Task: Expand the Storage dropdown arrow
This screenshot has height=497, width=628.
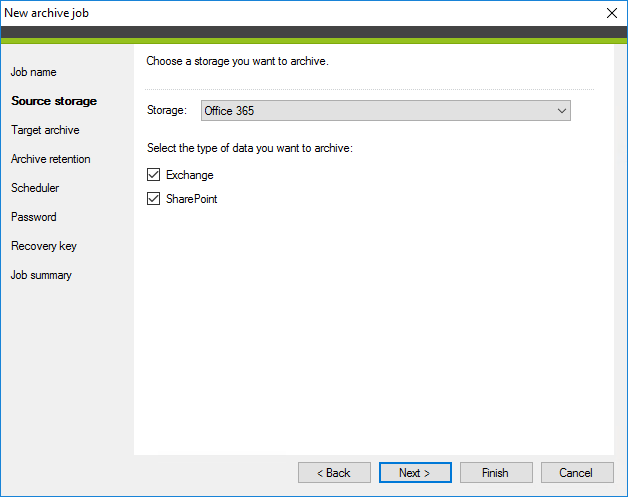Action: tap(561, 111)
